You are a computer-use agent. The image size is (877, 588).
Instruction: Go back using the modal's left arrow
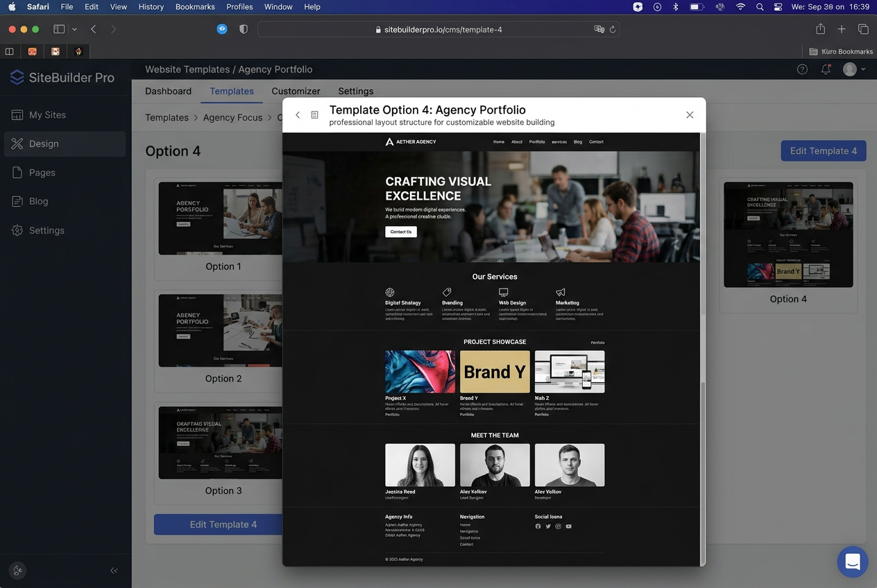(x=298, y=115)
